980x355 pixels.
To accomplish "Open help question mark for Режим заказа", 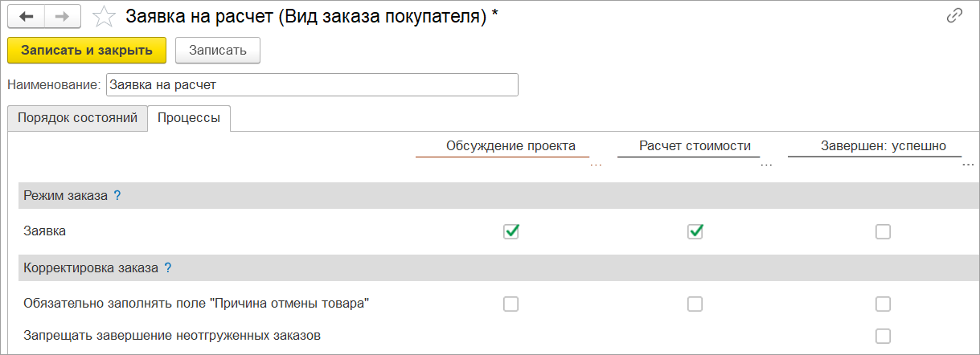I will [117, 195].
